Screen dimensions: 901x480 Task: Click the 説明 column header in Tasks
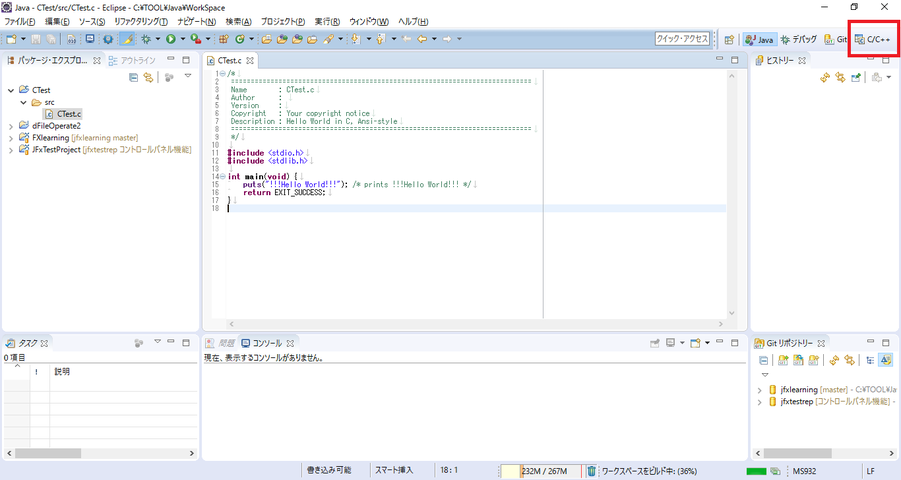[62, 372]
